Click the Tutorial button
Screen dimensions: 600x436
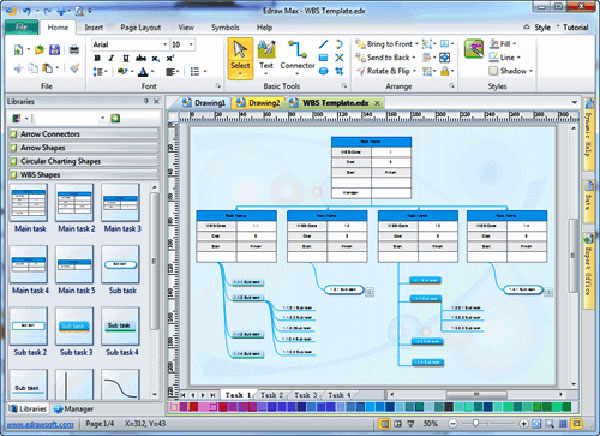click(576, 27)
